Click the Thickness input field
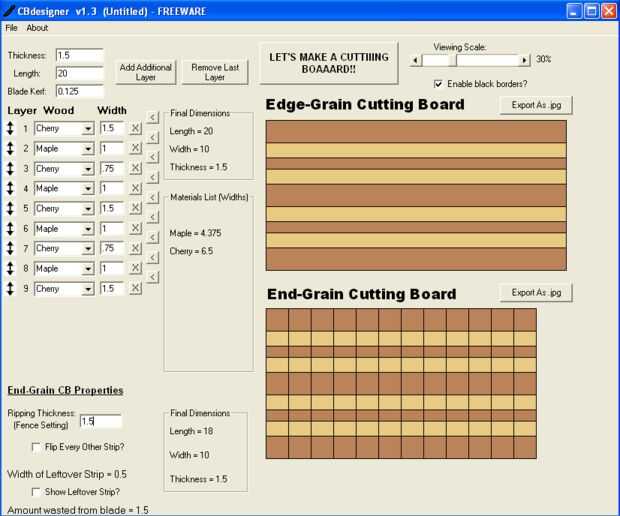Image resolution: width=620 pixels, height=516 pixels. coord(79,55)
